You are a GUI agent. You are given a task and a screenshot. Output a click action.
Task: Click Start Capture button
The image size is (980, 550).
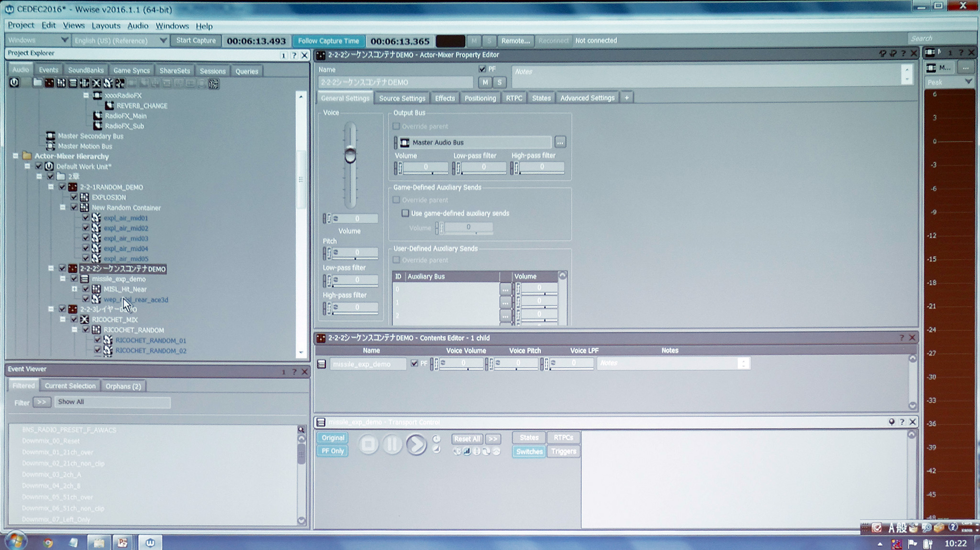click(x=196, y=41)
